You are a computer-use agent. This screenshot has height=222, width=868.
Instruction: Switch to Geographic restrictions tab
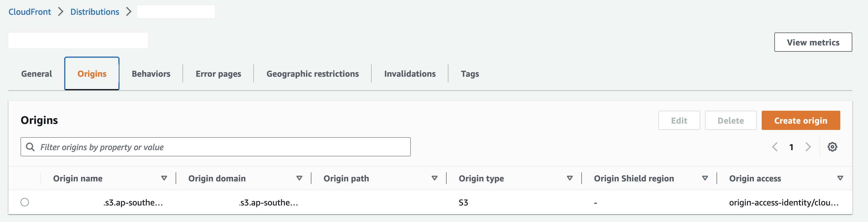(x=312, y=74)
